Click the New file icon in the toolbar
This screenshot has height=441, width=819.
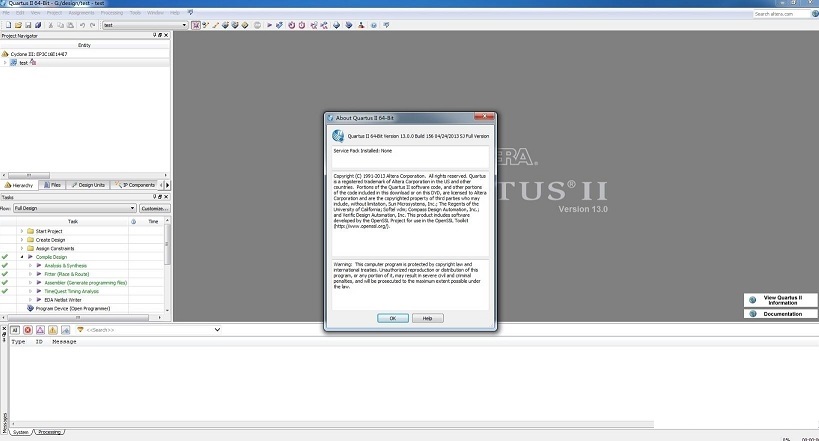click(x=8, y=25)
